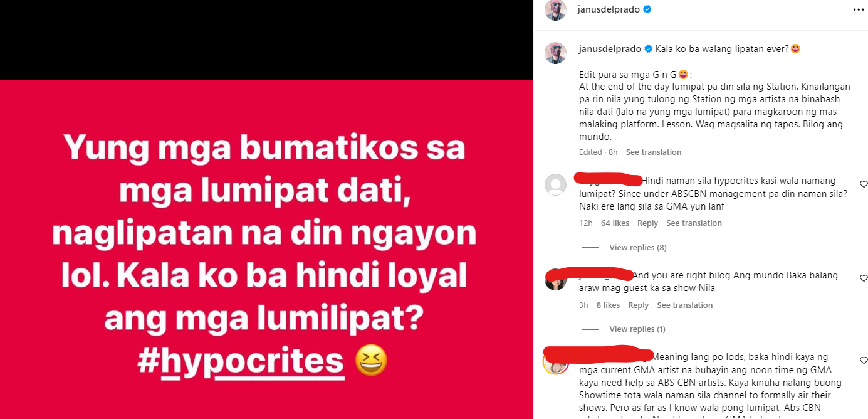The width and height of the screenshot is (868, 419).
Task: Expand View replies (8)
Action: (x=638, y=248)
